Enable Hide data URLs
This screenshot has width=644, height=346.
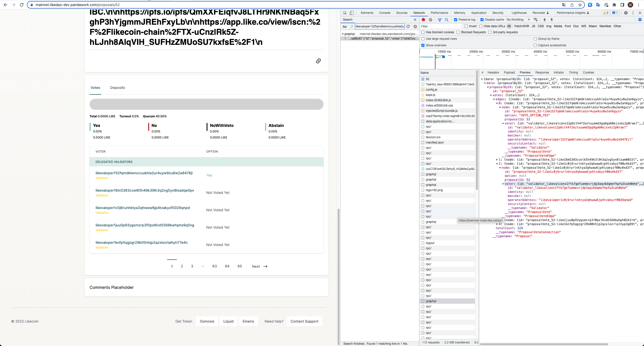point(480,26)
